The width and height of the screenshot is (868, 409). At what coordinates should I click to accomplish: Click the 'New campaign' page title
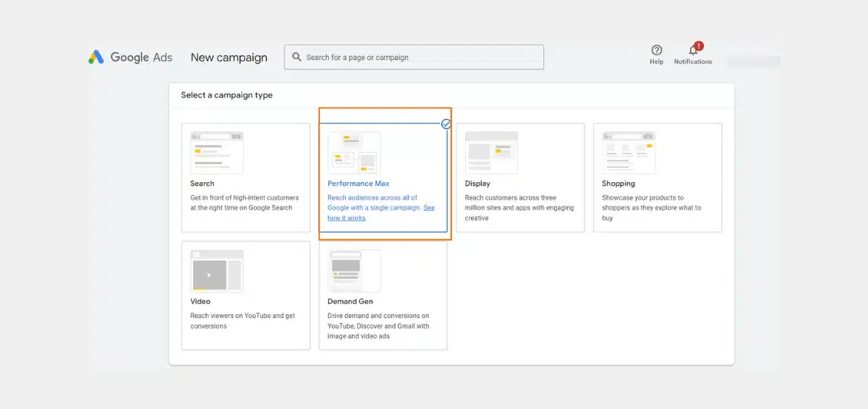tap(229, 57)
